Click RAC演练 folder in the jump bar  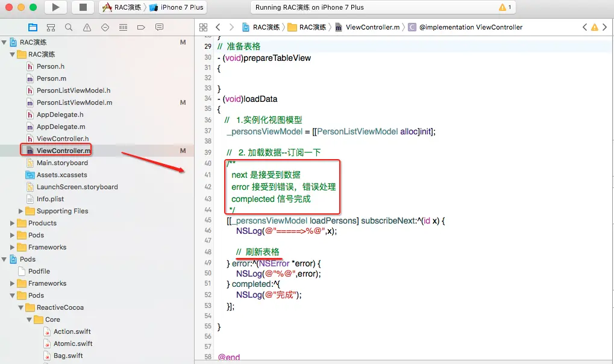click(307, 28)
